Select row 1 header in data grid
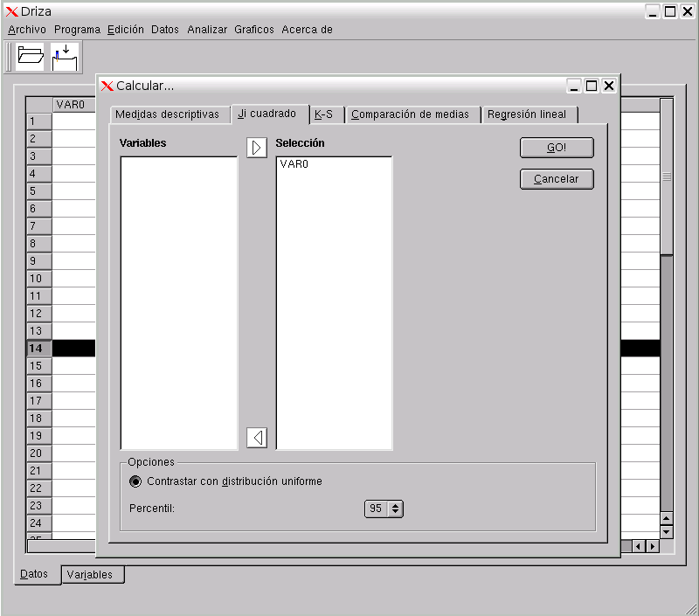This screenshot has width=699, height=616. tap(39, 121)
